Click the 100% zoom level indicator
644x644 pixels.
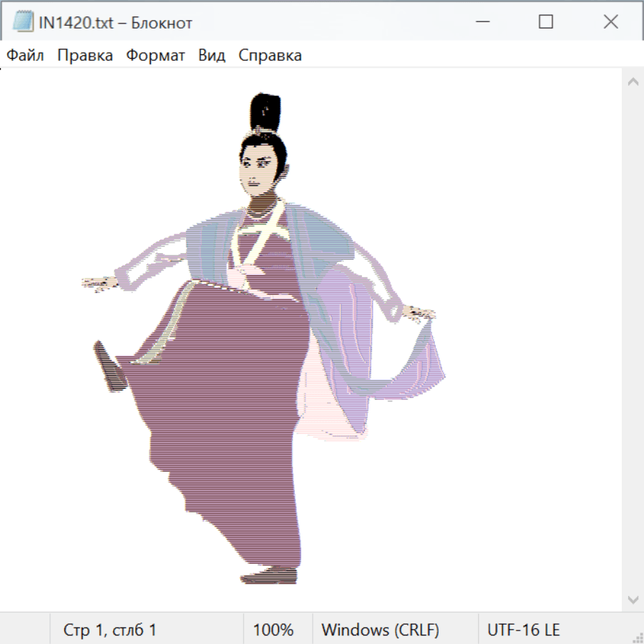click(273, 630)
